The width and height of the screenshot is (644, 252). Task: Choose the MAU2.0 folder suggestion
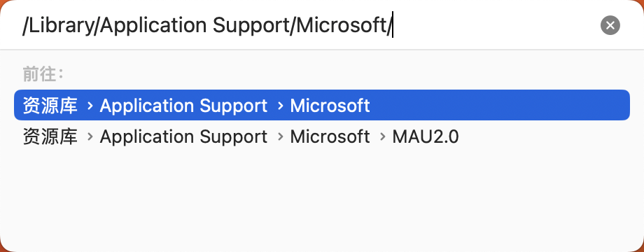coord(321,136)
